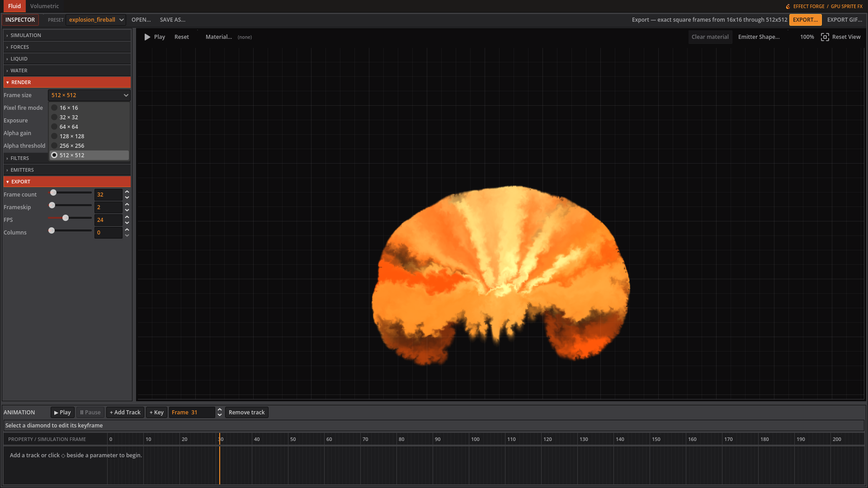Viewport: 868px width, 488px height.
Task: Switch to the Fluid tab
Action: click(x=14, y=6)
